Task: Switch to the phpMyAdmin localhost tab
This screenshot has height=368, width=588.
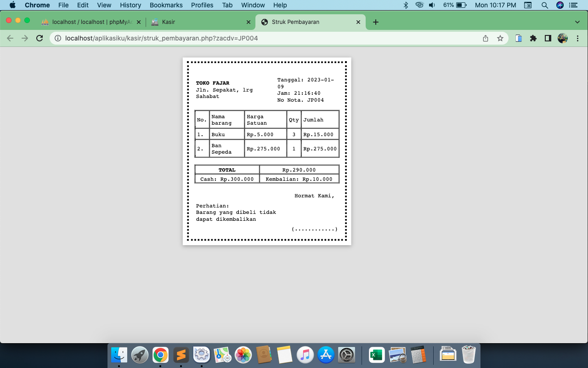Action: [91, 22]
